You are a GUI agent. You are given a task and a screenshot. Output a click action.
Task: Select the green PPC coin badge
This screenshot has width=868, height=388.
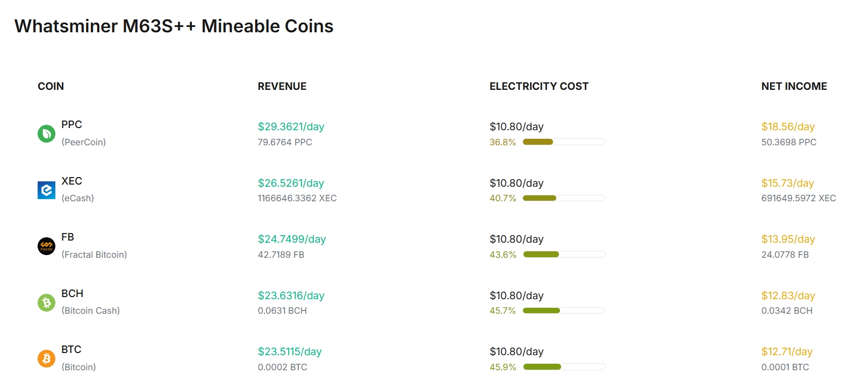click(x=46, y=133)
